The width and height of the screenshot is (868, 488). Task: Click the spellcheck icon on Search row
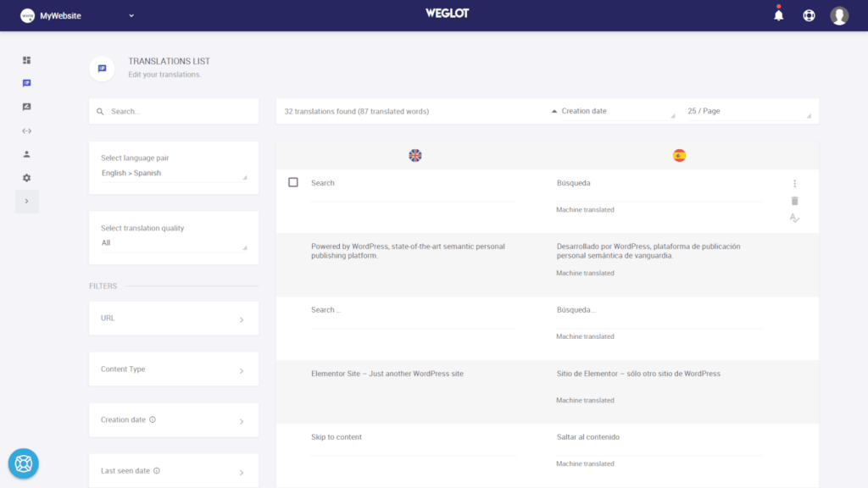[794, 218]
